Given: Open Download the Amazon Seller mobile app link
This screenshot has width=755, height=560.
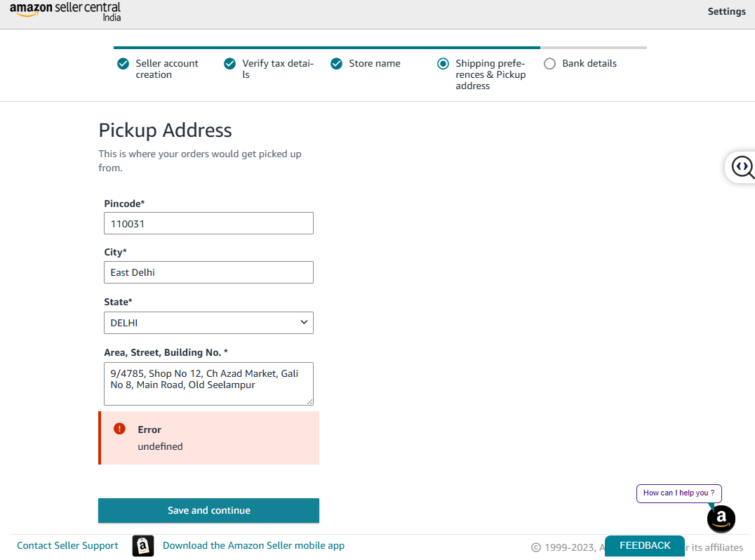Looking at the screenshot, I should 254,545.
